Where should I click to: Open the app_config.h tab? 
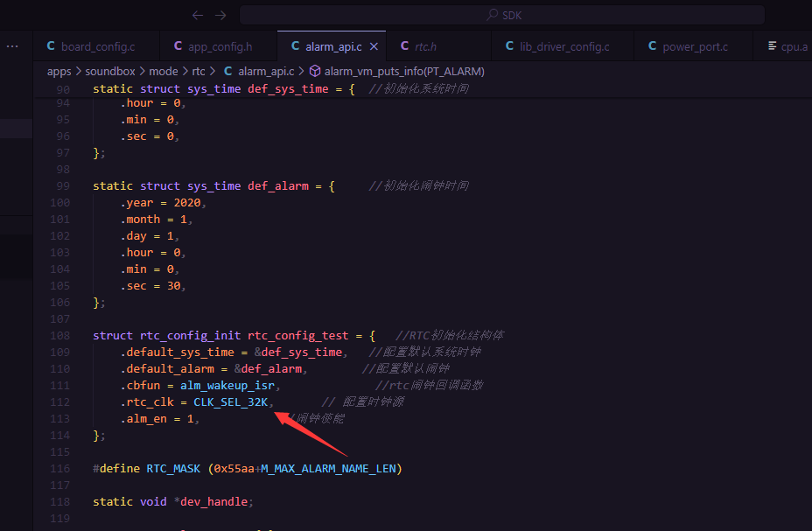click(219, 46)
